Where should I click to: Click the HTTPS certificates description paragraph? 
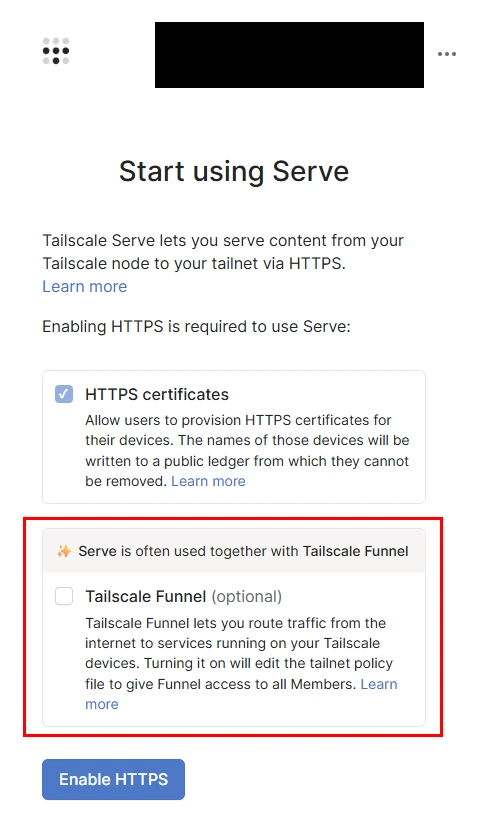(x=247, y=450)
